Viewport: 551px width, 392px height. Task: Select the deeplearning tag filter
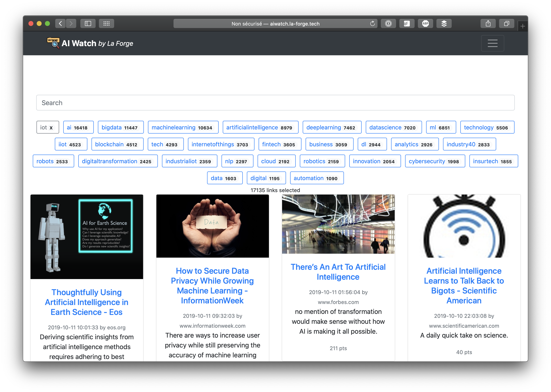332,127
